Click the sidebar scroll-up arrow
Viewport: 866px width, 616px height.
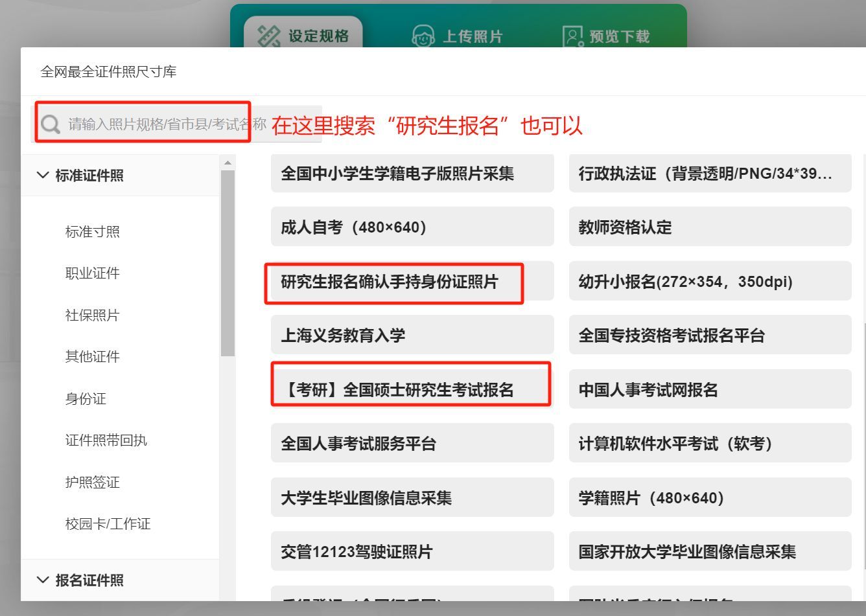(x=228, y=163)
